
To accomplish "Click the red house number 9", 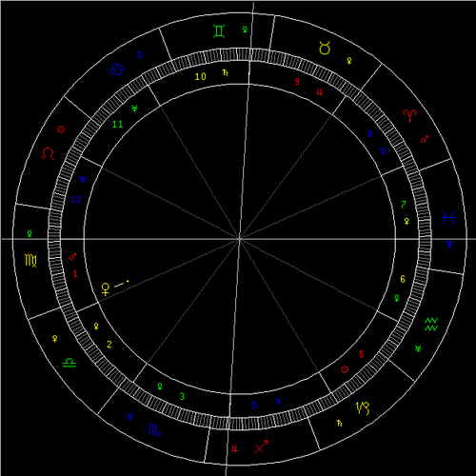I will click(297, 82).
